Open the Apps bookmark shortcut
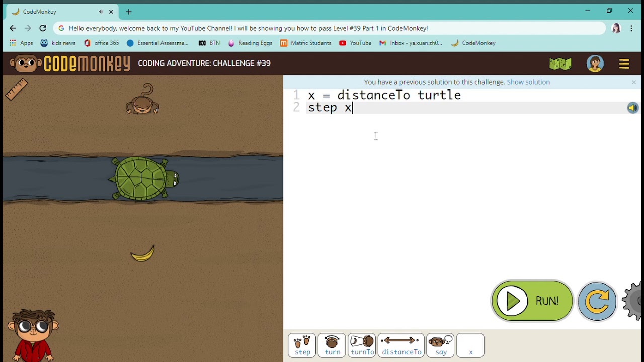644x362 pixels. (21, 43)
